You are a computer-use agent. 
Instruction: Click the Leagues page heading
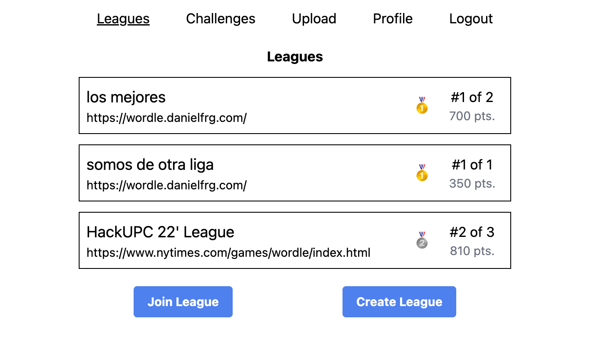point(294,56)
